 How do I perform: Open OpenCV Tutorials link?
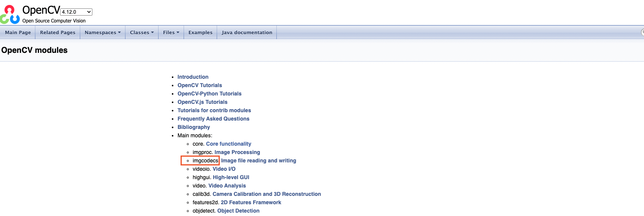(200, 85)
